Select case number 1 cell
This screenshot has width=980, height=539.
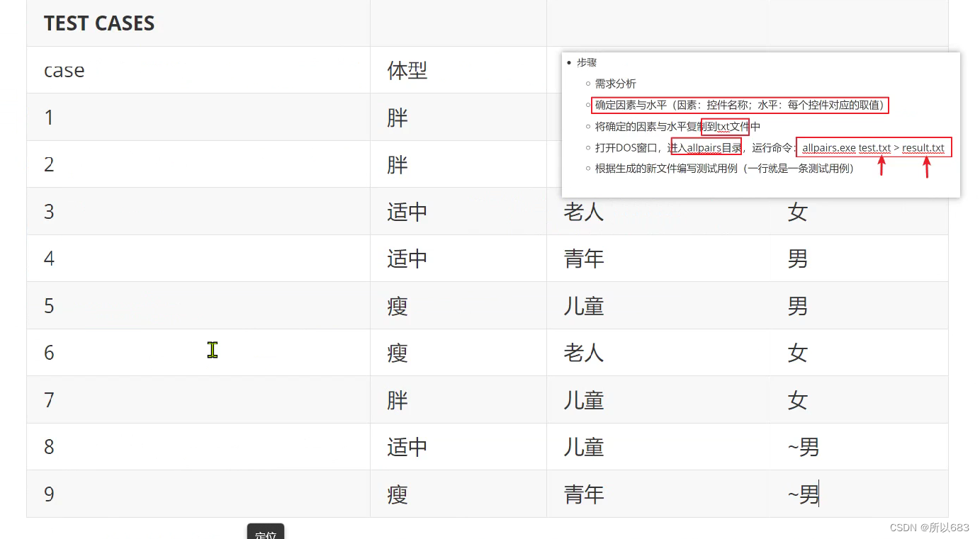tap(198, 117)
